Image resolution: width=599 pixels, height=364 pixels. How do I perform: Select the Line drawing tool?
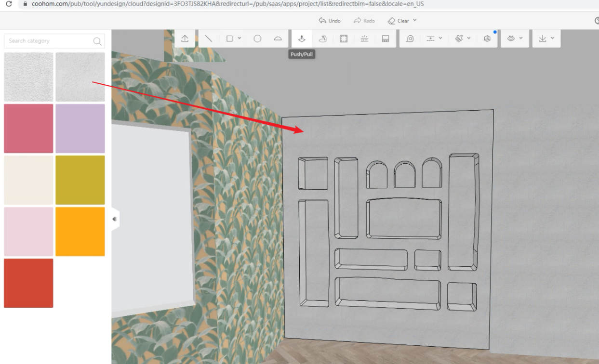click(x=208, y=39)
